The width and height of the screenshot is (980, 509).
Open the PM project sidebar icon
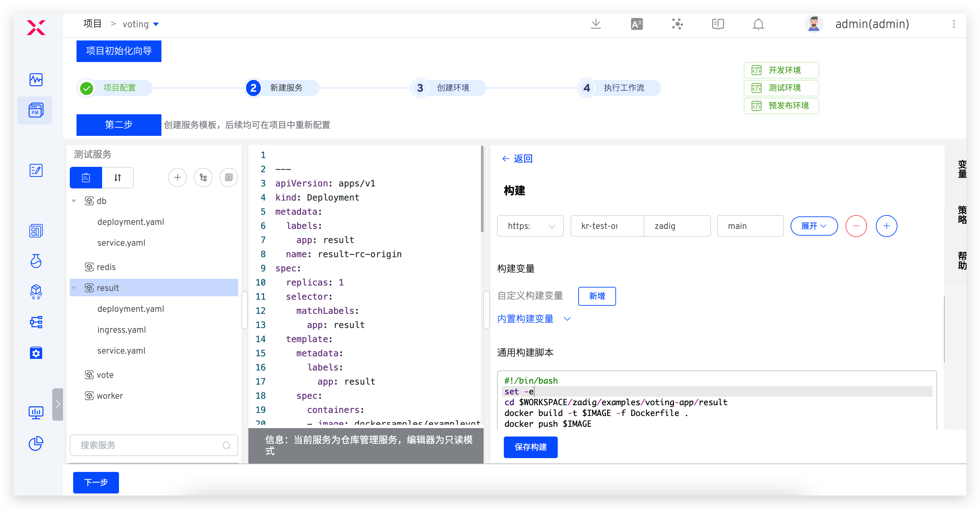(35, 110)
